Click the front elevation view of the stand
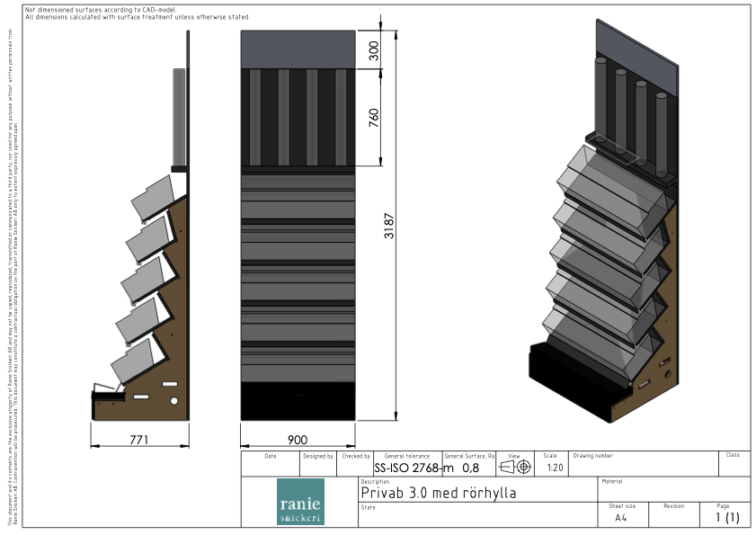This screenshot has width=756, height=535. (298, 225)
